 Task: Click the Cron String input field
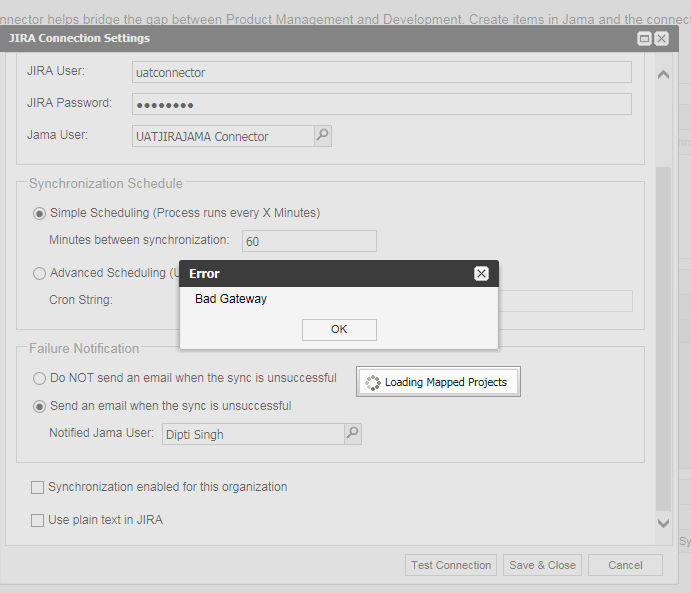565,301
